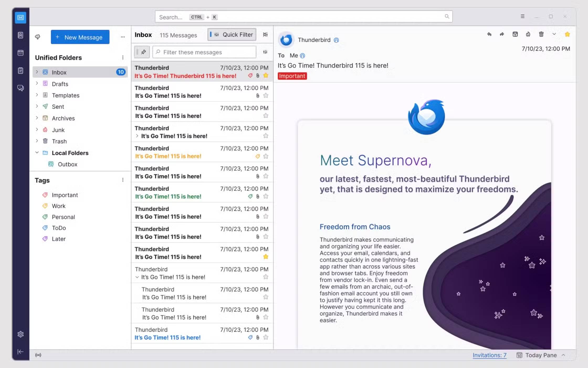
Task: Star the second Thunderbird message
Action: pos(266,95)
